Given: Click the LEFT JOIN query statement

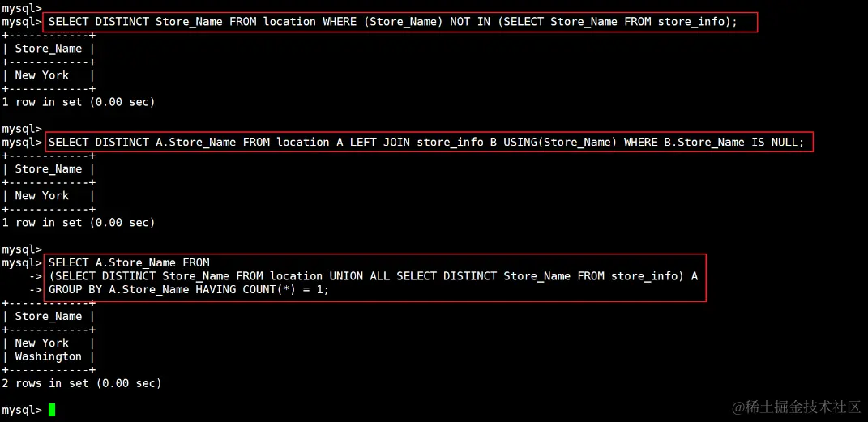Looking at the screenshot, I should tap(425, 143).
